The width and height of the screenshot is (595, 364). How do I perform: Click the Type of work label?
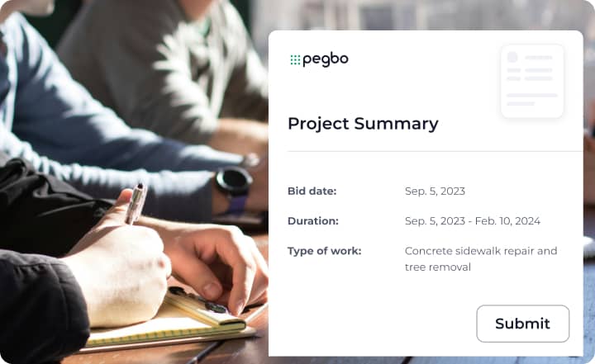[324, 250]
